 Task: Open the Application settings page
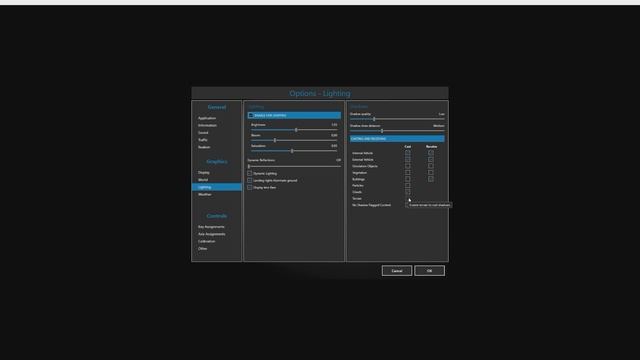point(207,118)
